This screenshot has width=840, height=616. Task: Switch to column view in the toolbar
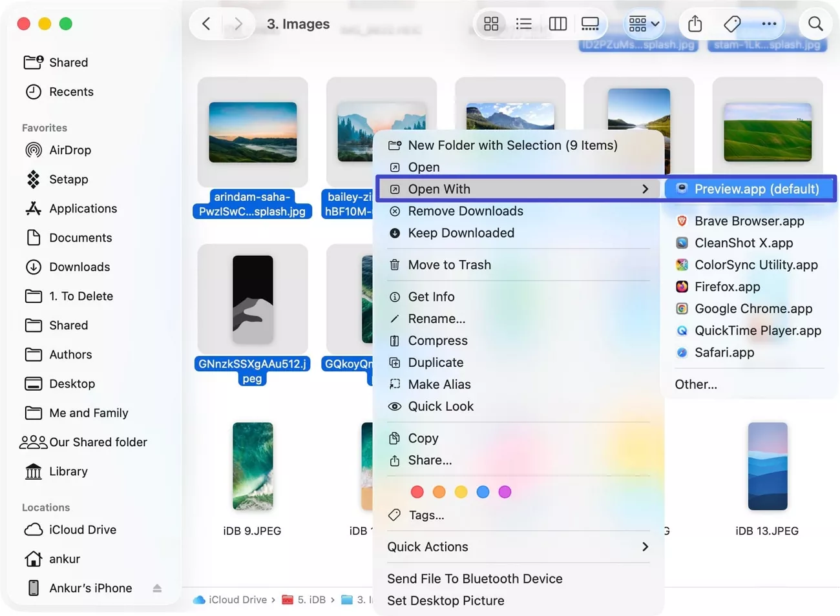click(557, 23)
